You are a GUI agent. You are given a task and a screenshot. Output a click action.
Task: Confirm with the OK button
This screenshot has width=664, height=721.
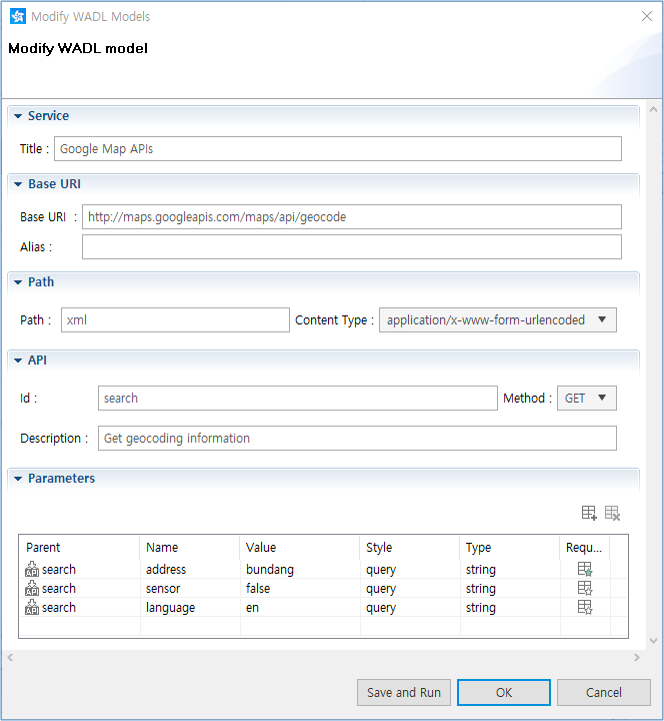pyautogui.click(x=504, y=692)
